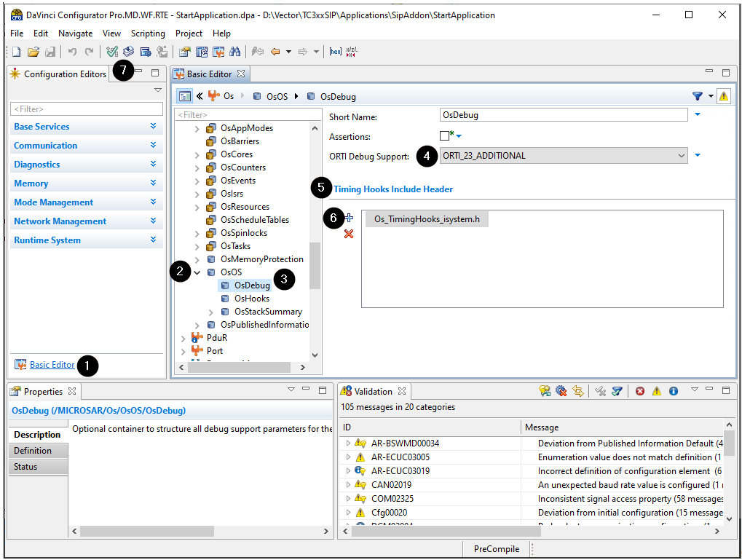742x560 pixels.
Task: Select the Definition tab in Properties
Action: coord(33,451)
